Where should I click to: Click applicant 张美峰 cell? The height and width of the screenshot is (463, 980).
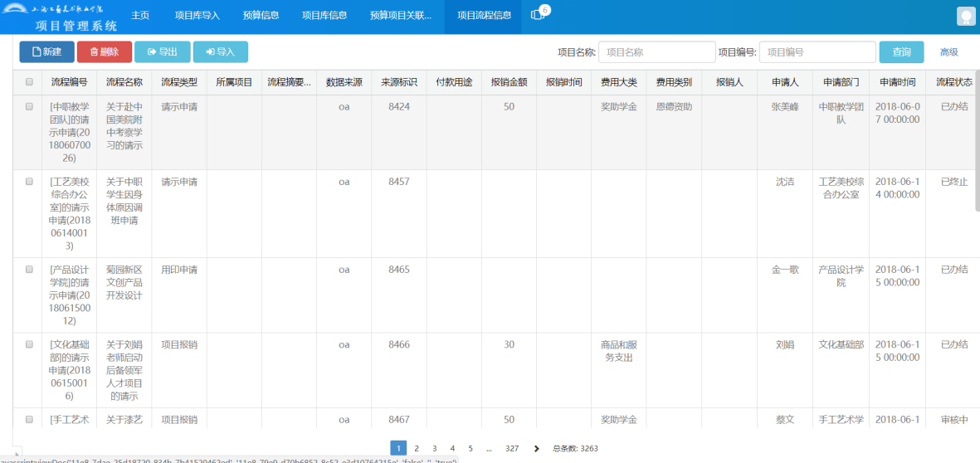coord(785,107)
